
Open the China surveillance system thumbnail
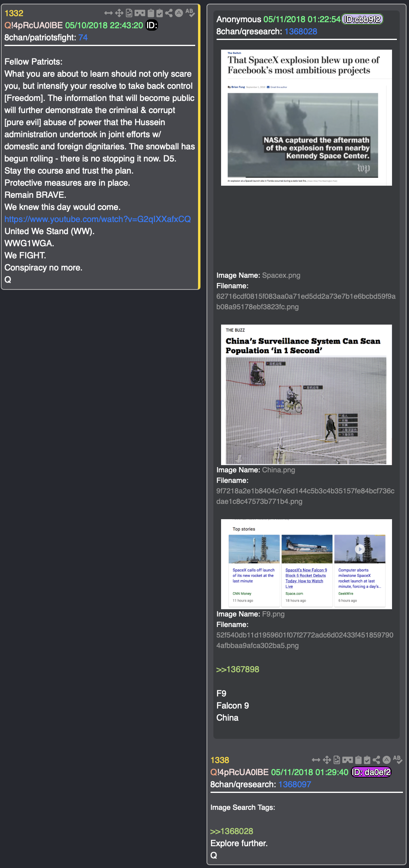306,395
